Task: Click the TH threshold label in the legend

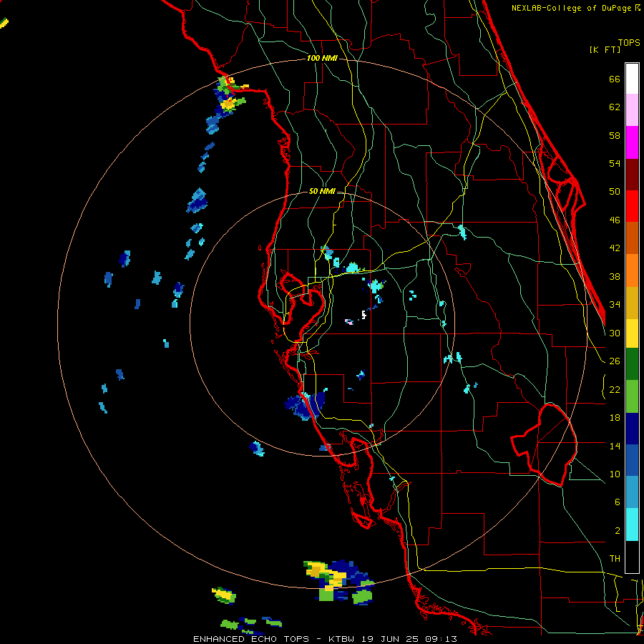Action: coord(615,559)
